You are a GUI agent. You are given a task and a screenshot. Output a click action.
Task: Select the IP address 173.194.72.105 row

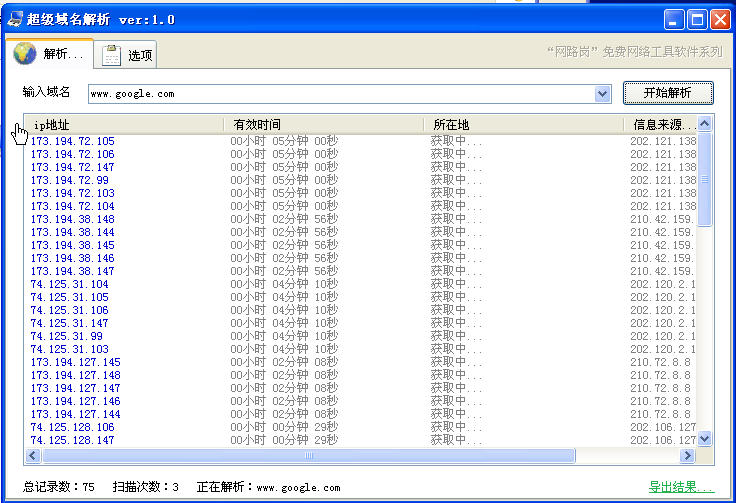pyautogui.click(x=360, y=141)
